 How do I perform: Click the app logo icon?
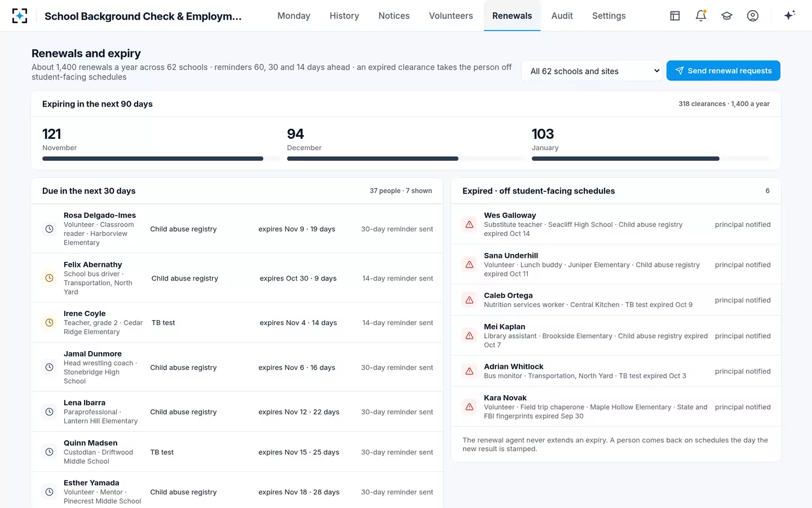20,16
